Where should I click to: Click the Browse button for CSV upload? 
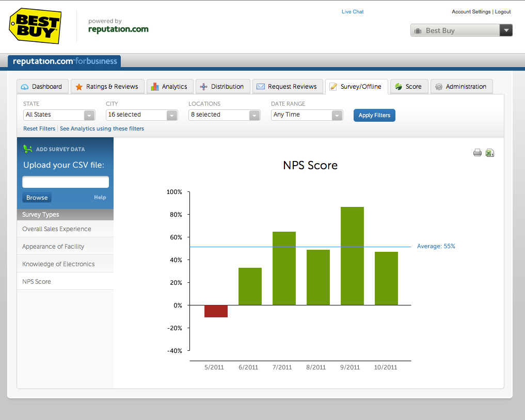tap(37, 198)
